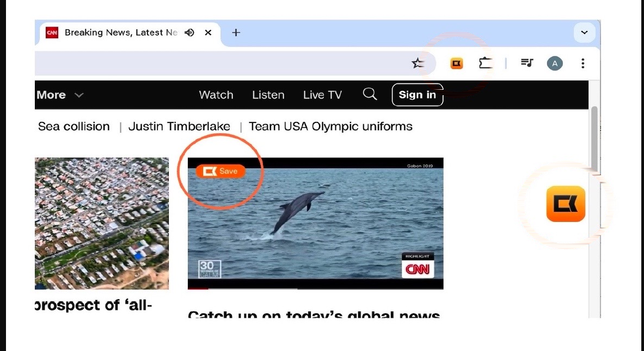Click the large floating orange recorder icon
This screenshot has height=351, width=644.
point(566,204)
